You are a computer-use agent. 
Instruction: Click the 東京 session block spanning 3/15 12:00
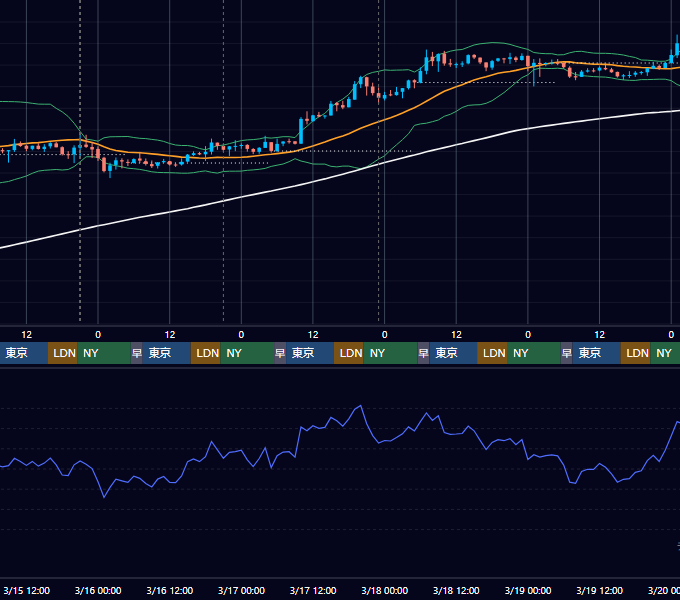23,353
